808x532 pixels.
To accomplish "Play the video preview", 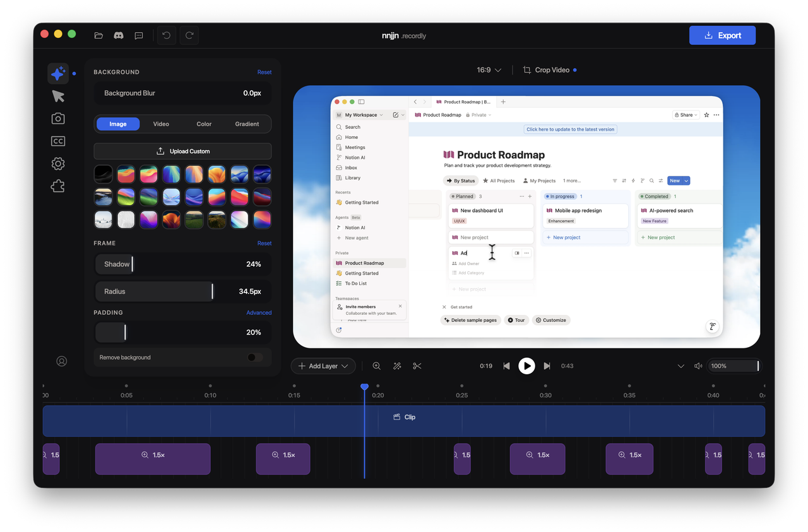I will [526, 366].
